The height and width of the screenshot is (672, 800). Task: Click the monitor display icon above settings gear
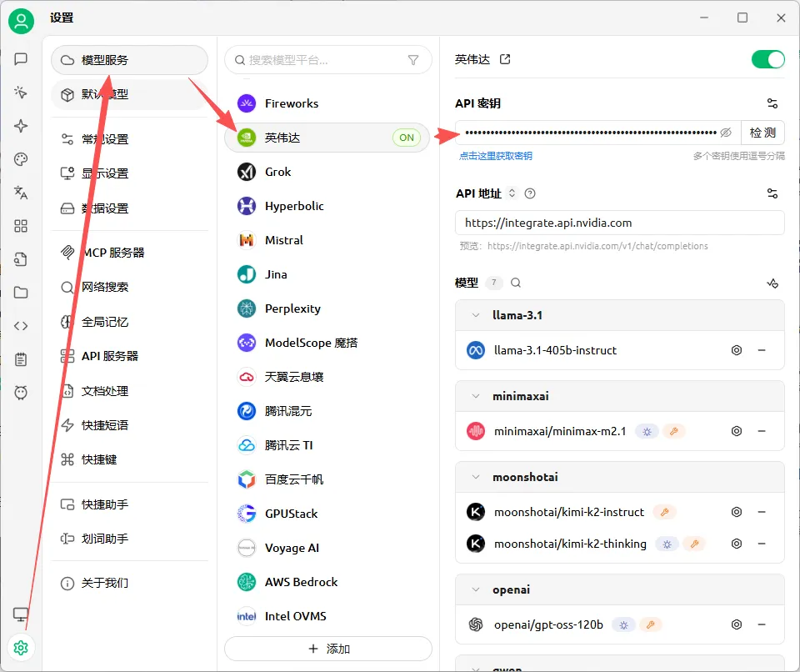[20, 614]
